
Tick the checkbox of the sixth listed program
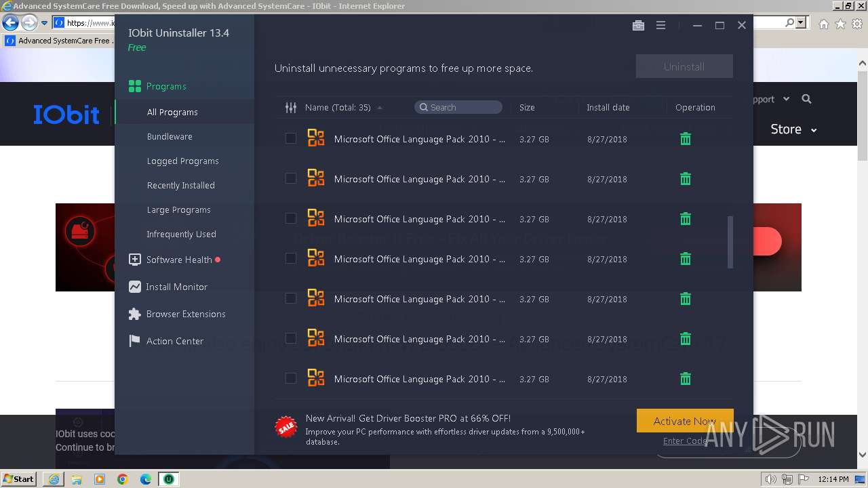pyautogui.click(x=291, y=338)
